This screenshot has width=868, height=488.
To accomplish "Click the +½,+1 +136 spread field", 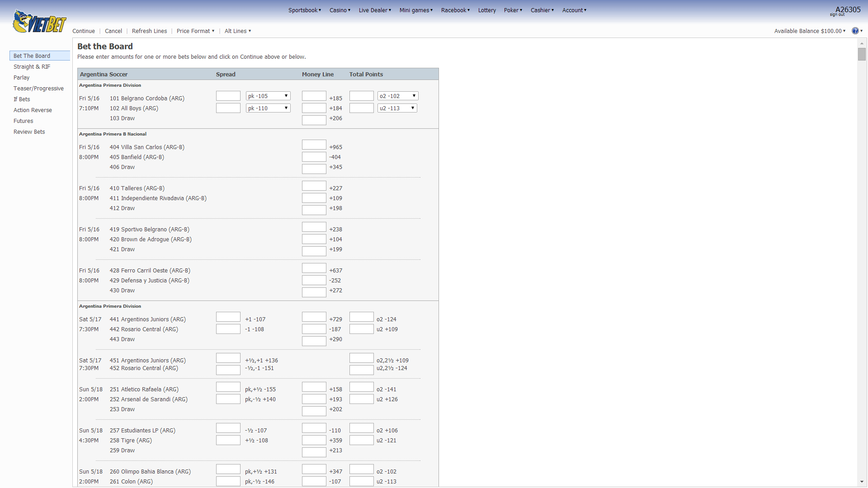I will [x=228, y=358].
